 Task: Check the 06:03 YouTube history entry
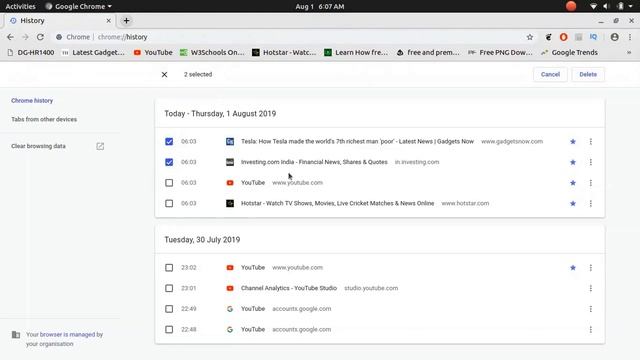[x=169, y=183]
